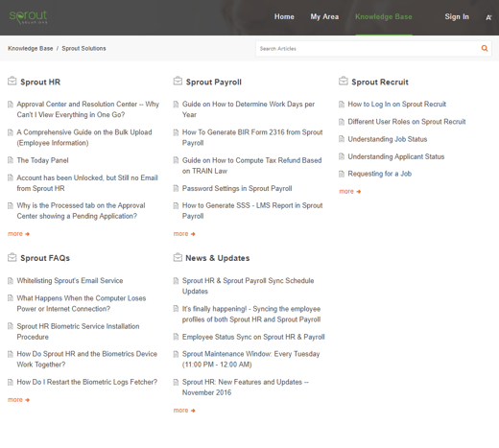The height and width of the screenshot is (448, 499).
Task: Open the News & Updates category heading
Action: 218,258
